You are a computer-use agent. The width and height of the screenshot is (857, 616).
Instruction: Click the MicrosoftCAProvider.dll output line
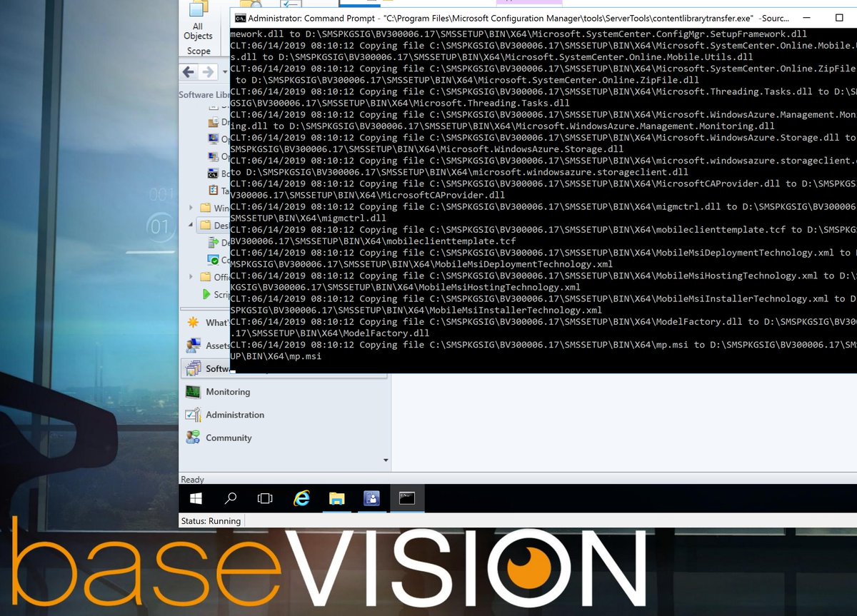(x=543, y=190)
